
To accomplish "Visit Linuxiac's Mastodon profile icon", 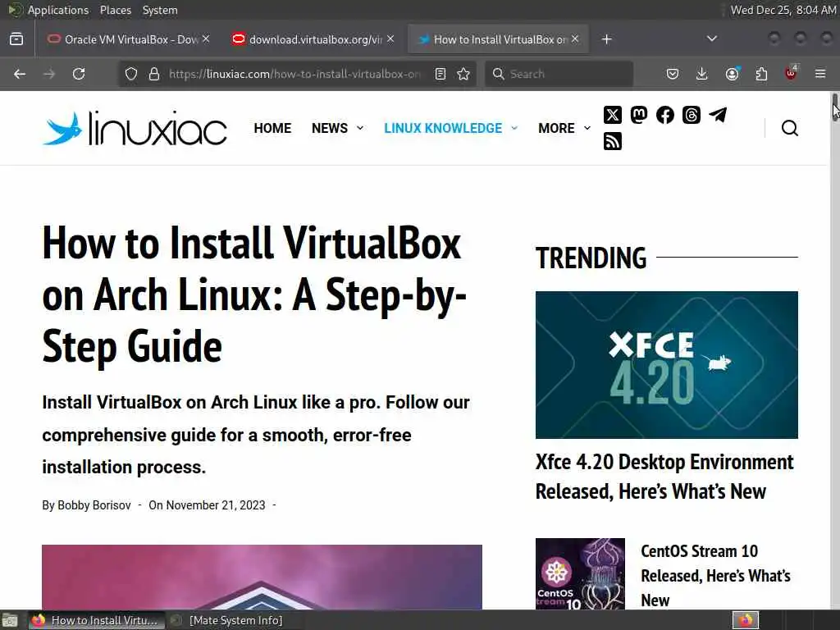I will click(x=638, y=115).
